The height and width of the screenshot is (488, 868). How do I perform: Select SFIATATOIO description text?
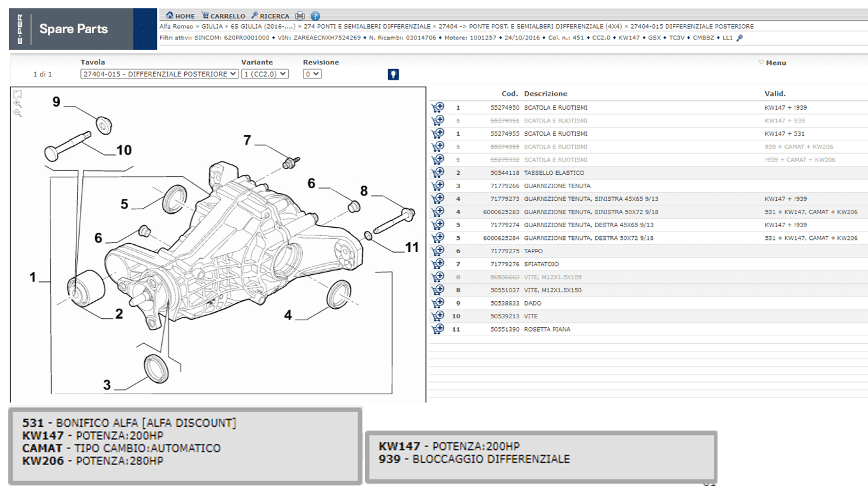click(x=541, y=264)
